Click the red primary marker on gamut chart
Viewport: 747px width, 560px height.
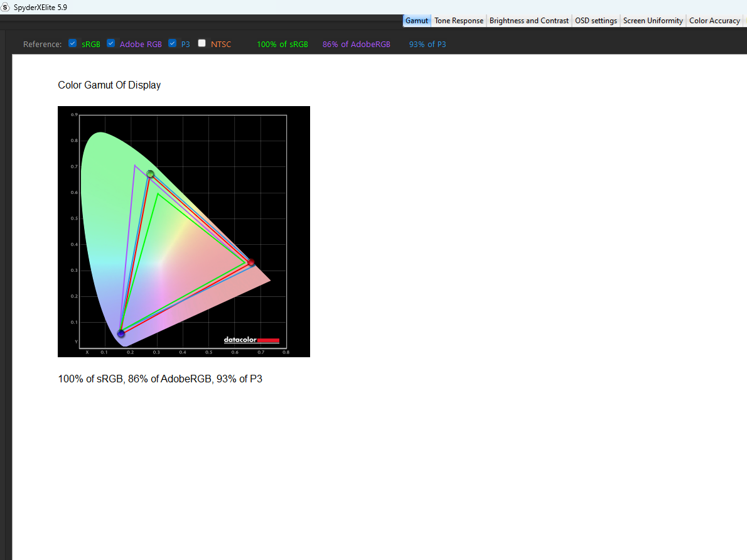point(250,262)
